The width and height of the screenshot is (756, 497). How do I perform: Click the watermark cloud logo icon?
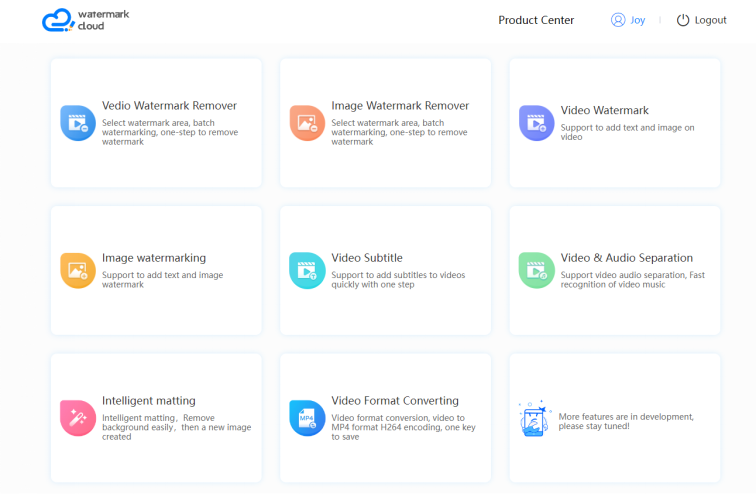tap(58, 20)
